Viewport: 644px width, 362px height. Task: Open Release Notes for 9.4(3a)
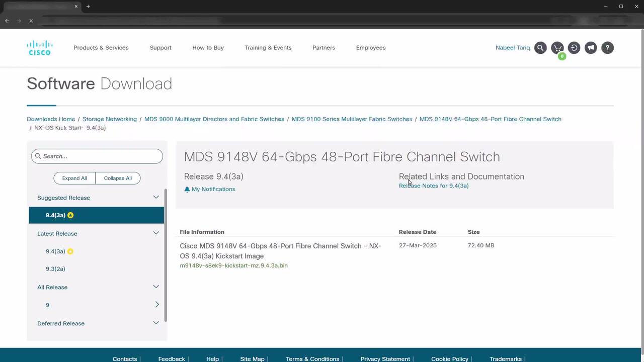[x=434, y=186]
